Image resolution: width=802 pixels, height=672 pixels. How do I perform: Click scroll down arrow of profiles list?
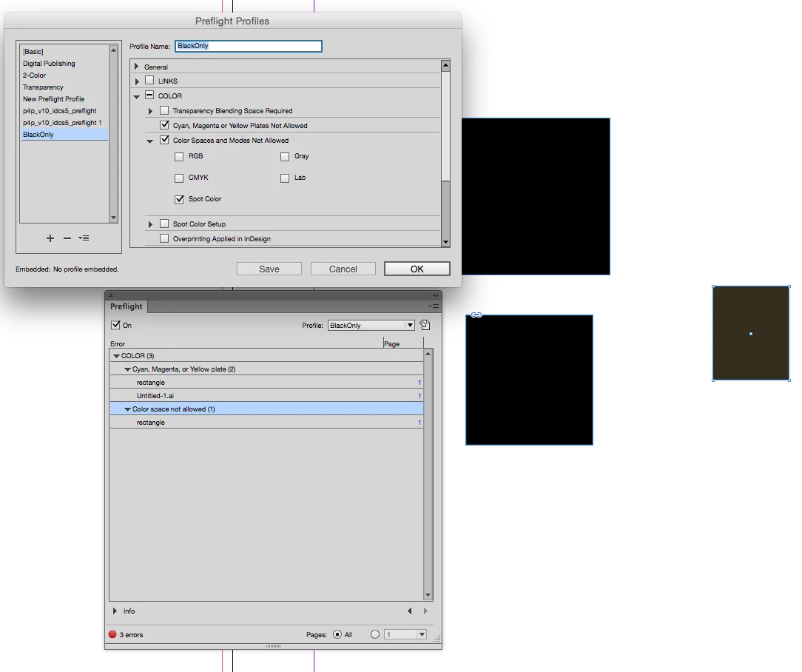coord(113,218)
